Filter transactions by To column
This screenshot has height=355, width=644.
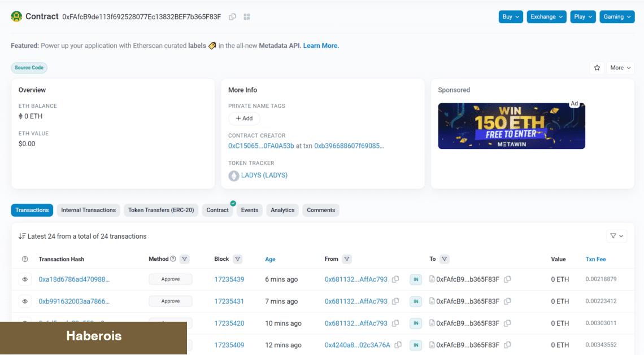click(445, 259)
